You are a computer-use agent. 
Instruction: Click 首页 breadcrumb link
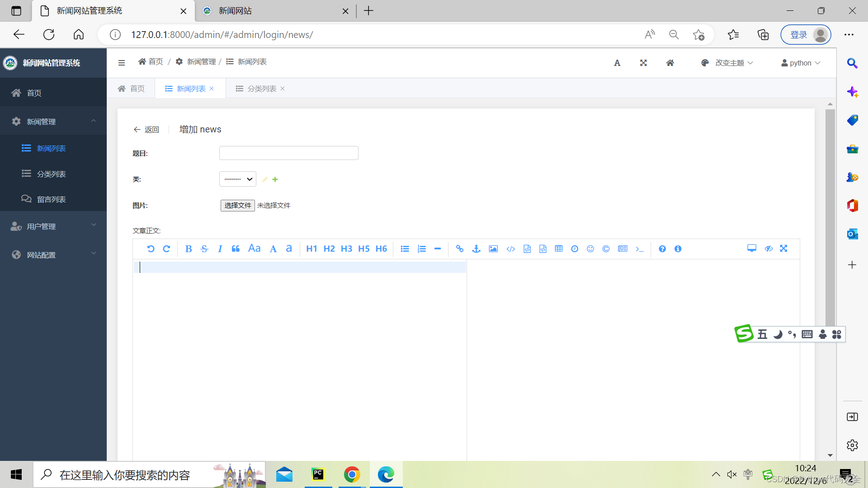151,61
